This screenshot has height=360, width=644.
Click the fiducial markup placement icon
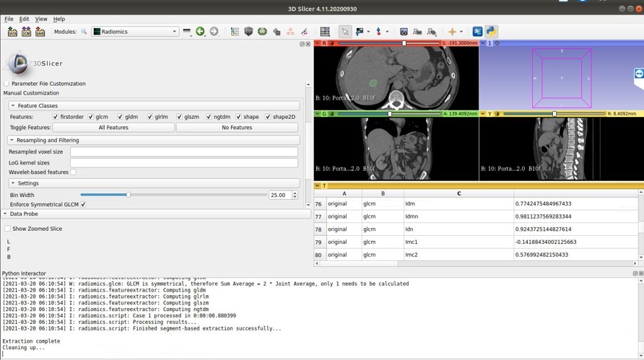(x=379, y=32)
